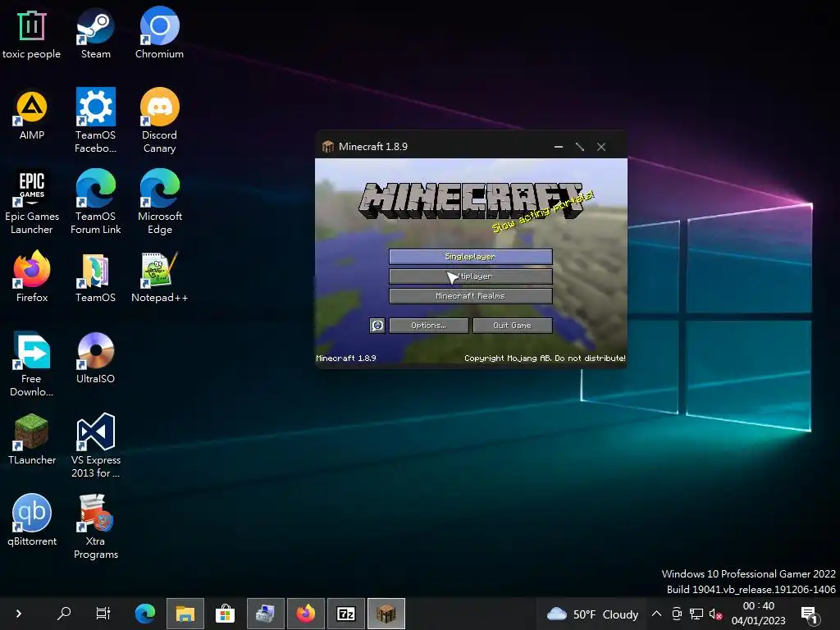840x630 pixels.
Task: Maximize the Minecraft 1.8.9 window
Action: click(580, 146)
